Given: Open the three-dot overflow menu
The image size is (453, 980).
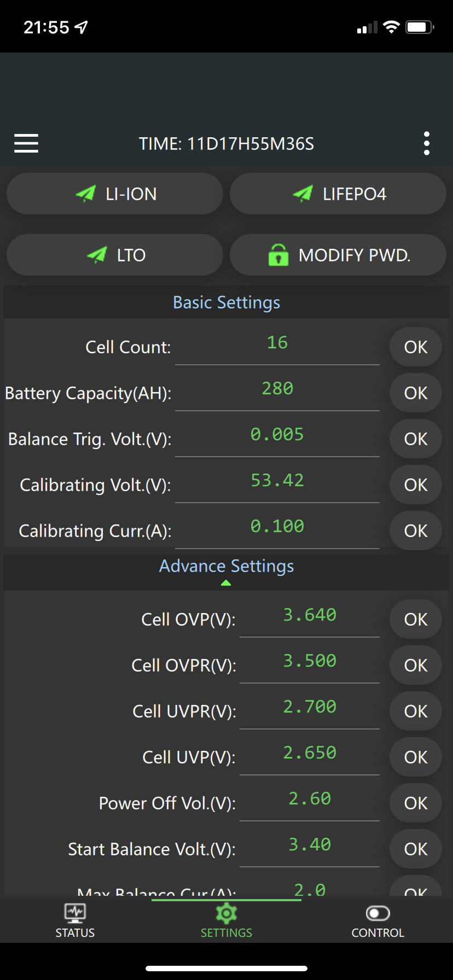Looking at the screenshot, I should (x=427, y=143).
